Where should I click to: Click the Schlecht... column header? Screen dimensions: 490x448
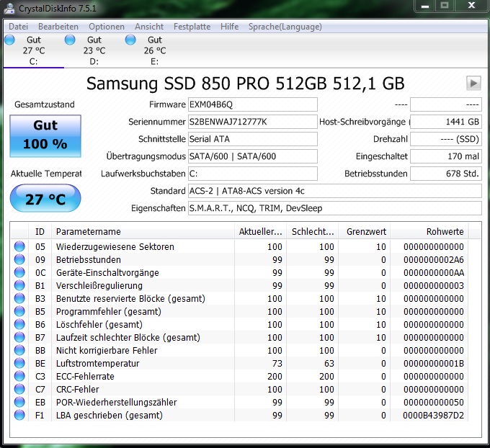(x=312, y=231)
